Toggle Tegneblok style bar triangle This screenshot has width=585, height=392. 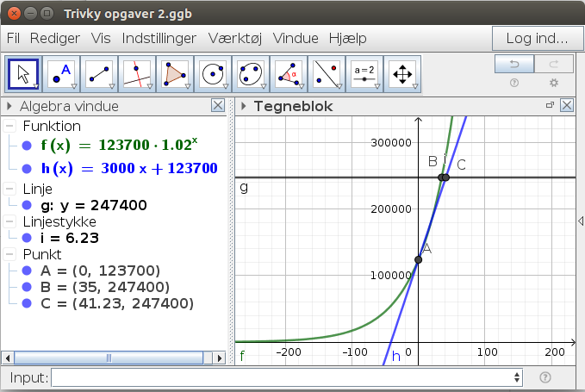click(x=244, y=106)
